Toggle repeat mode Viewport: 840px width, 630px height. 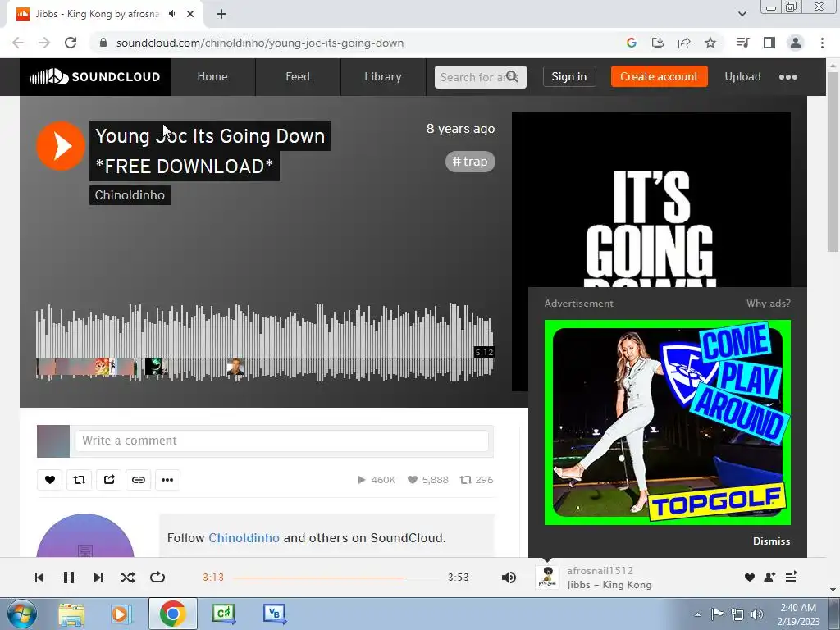pyautogui.click(x=157, y=577)
